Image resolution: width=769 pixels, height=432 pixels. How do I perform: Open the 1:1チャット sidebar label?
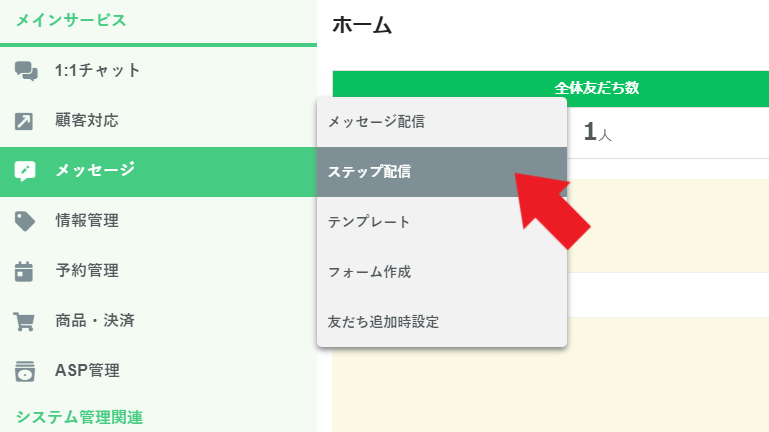(98, 71)
